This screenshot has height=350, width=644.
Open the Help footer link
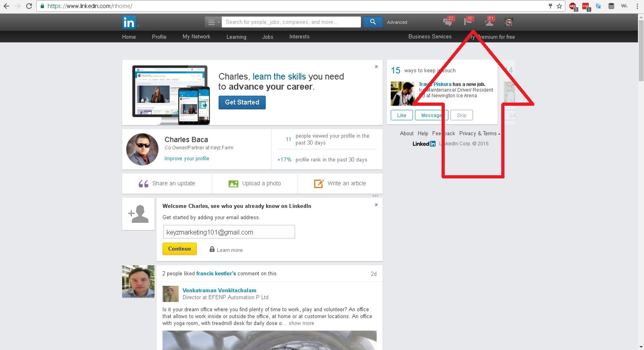[x=423, y=134]
